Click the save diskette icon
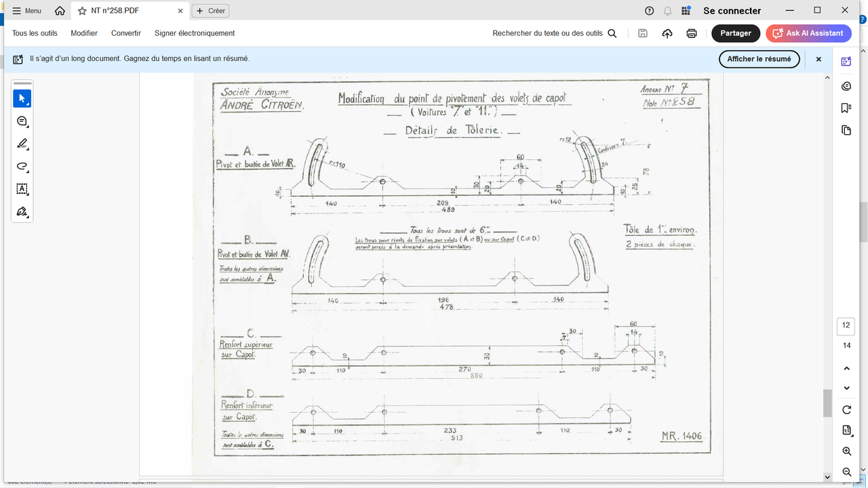Viewport: 868px width, 488px height. point(643,33)
